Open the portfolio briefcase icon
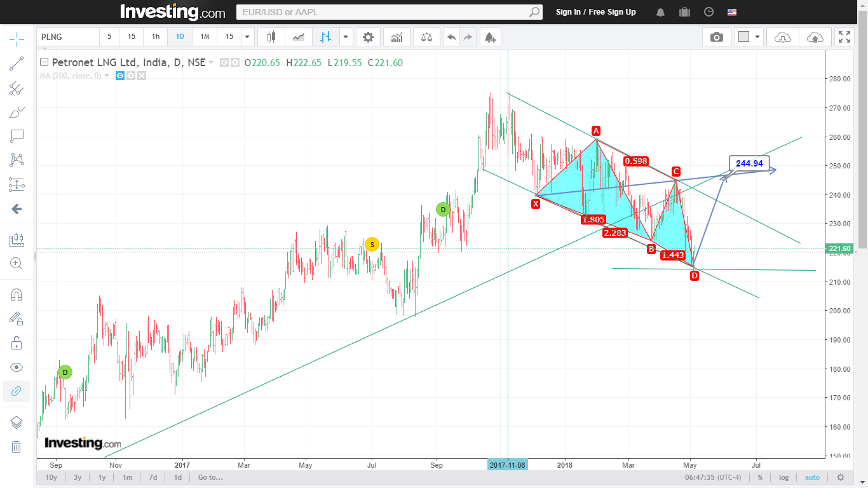The height and width of the screenshot is (488, 868). coord(684,12)
